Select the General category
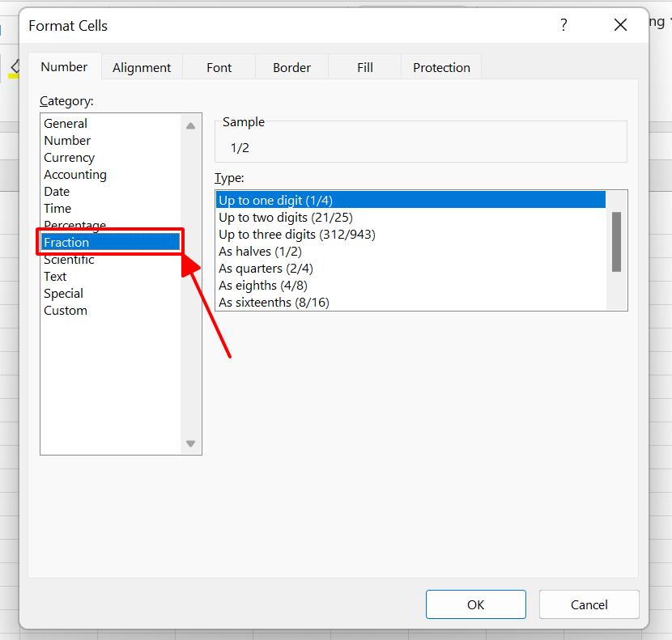The width and height of the screenshot is (672, 640). 66,124
